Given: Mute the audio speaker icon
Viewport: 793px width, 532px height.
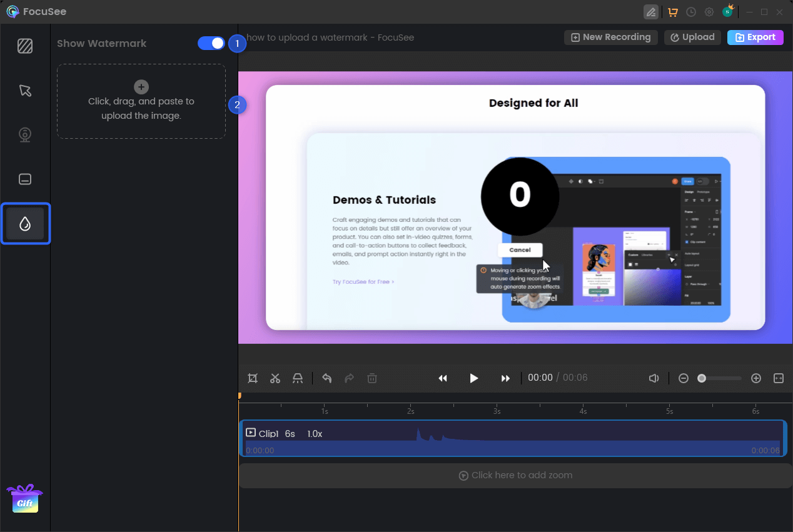Looking at the screenshot, I should point(654,378).
